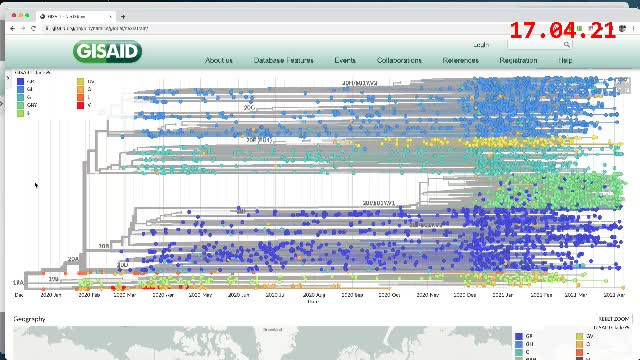Click the GR clade swatch in tree legend

pyautogui.click(x=20, y=81)
